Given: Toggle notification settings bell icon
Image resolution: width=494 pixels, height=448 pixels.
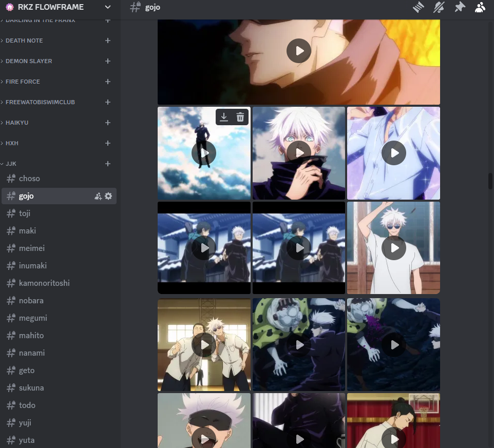Looking at the screenshot, I should (439, 7).
